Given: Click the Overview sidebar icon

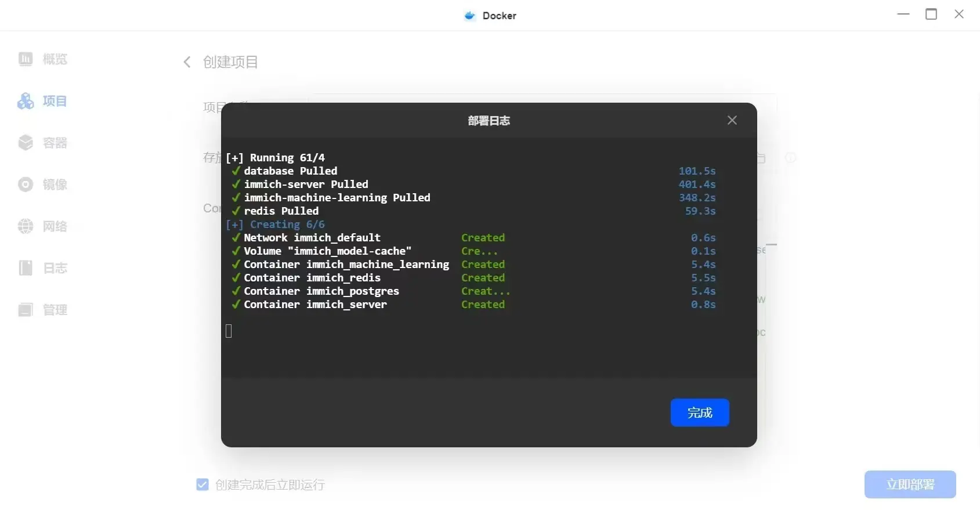Looking at the screenshot, I should point(26,59).
